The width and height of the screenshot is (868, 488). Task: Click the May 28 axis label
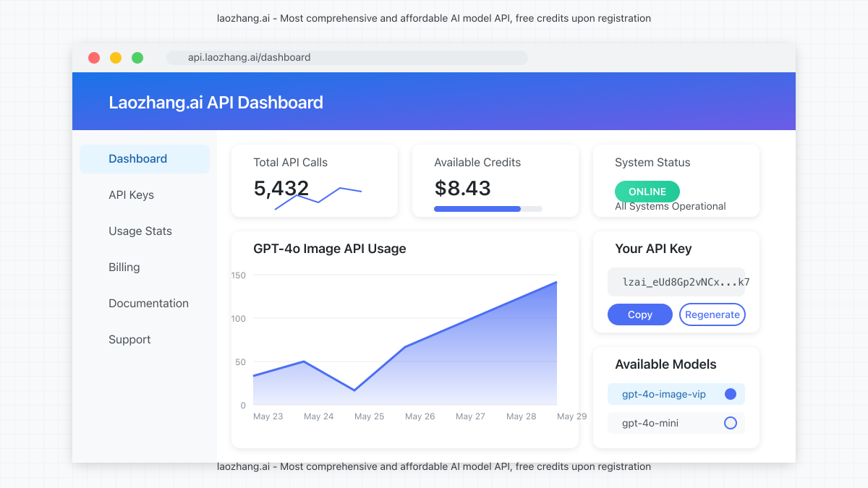pos(522,416)
